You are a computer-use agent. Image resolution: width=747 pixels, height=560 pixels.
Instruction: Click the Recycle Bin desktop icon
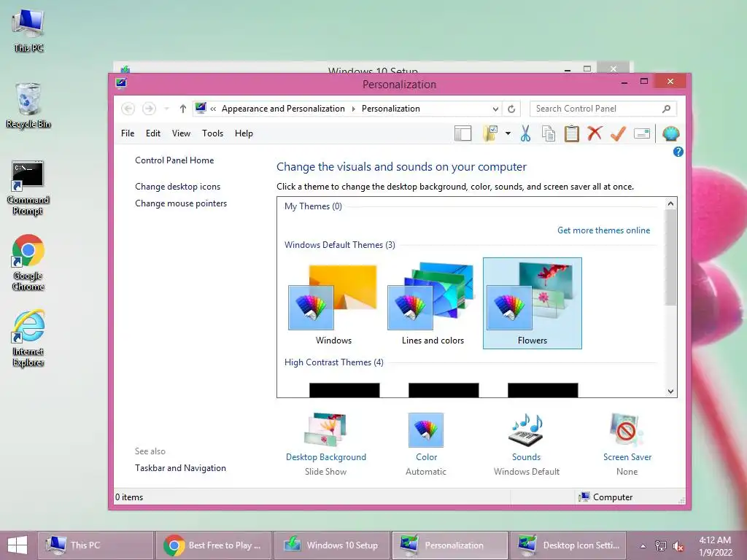28,106
